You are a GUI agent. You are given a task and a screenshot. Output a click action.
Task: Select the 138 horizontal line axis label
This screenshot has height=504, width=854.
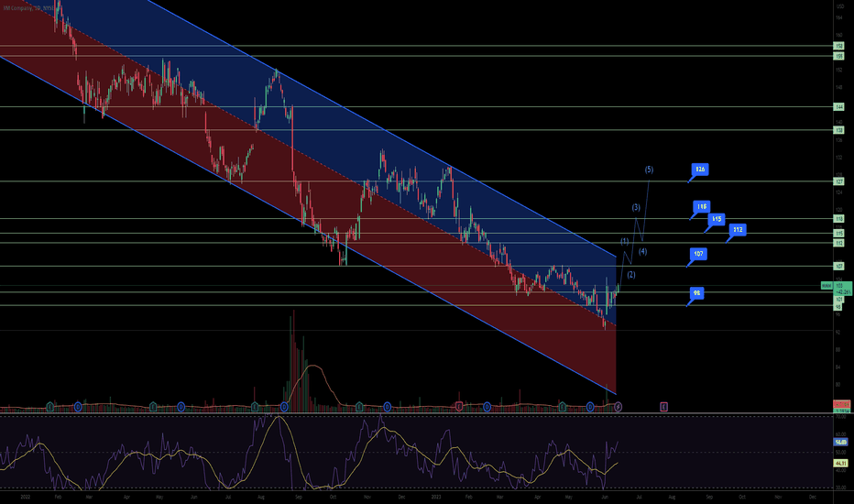click(x=839, y=130)
